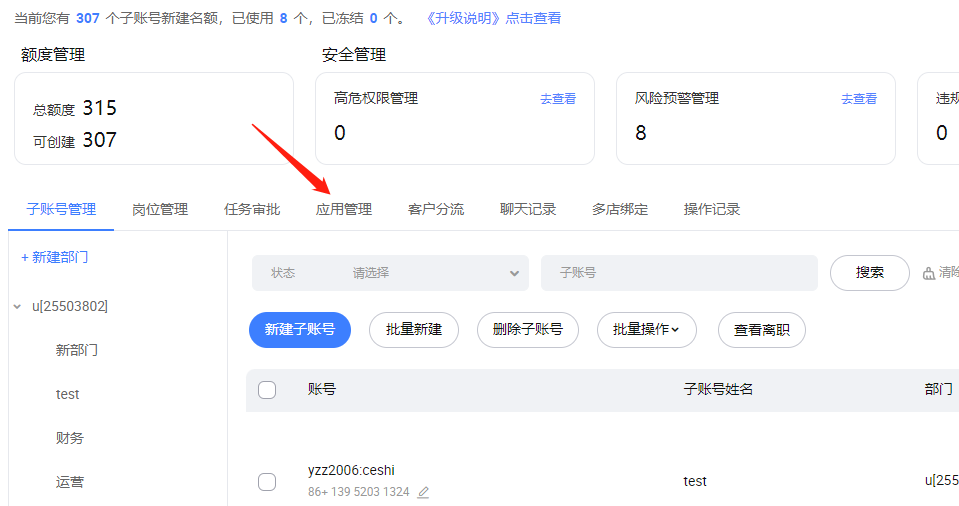
Task: Open the 《升级说明》点击查看 link
Action: click(x=494, y=18)
